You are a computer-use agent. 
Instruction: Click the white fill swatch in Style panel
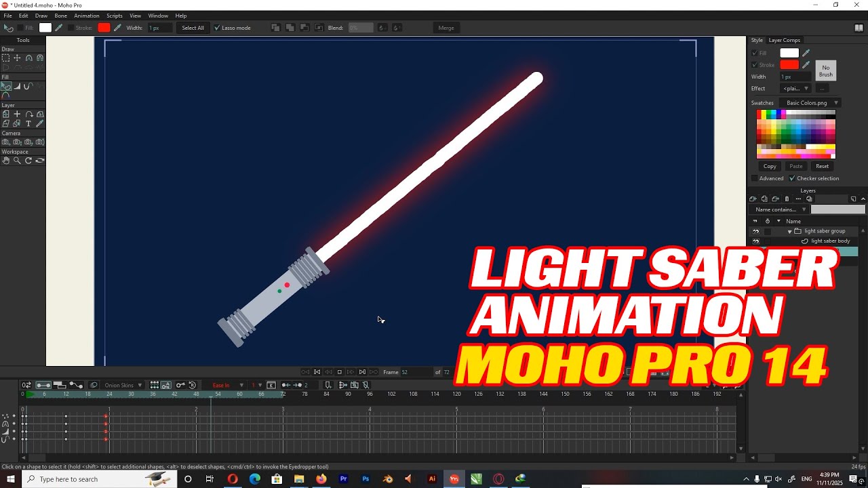click(789, 53)
